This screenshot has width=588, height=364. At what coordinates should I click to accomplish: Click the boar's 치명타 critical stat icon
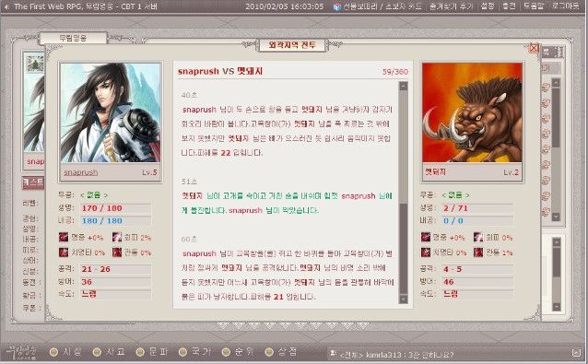coord(425,252)
